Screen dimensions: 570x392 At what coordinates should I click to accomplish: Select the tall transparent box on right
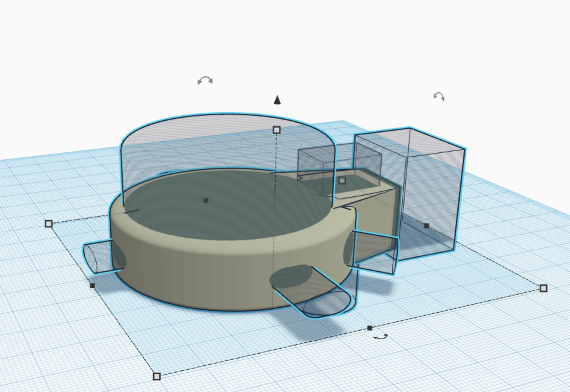(434, 186)
